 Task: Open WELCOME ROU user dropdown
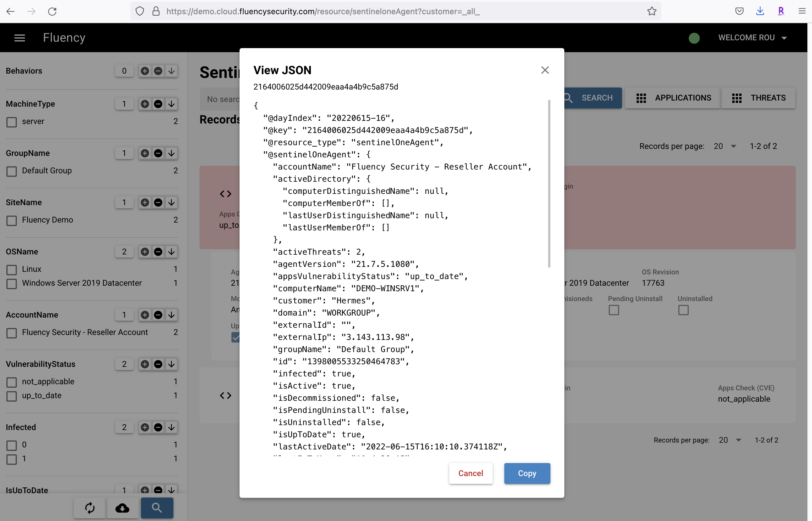(752, 38)
